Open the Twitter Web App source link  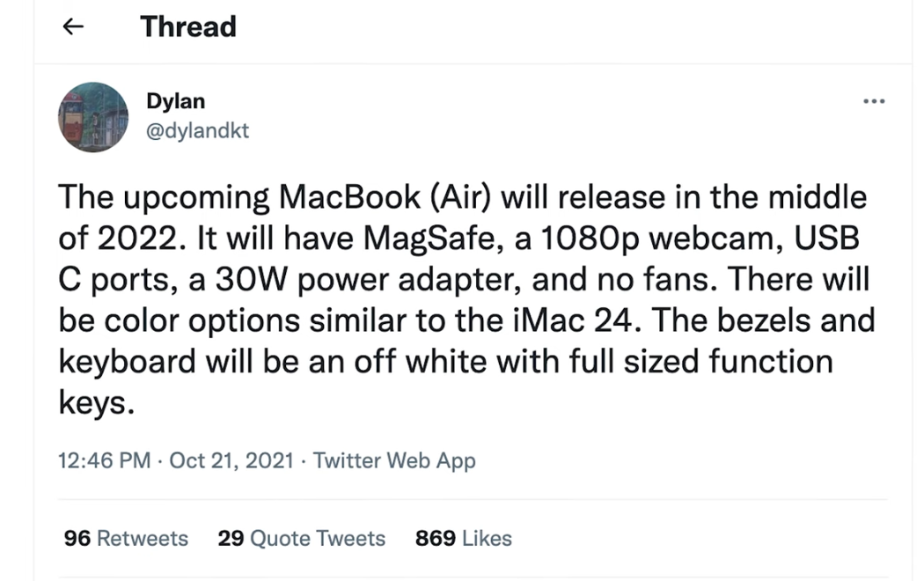394,460
